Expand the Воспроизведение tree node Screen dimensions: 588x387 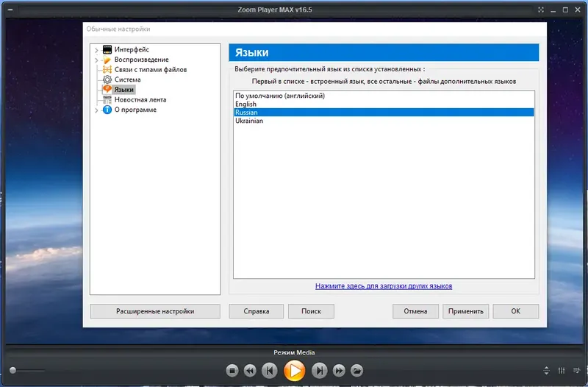[96, 60]
